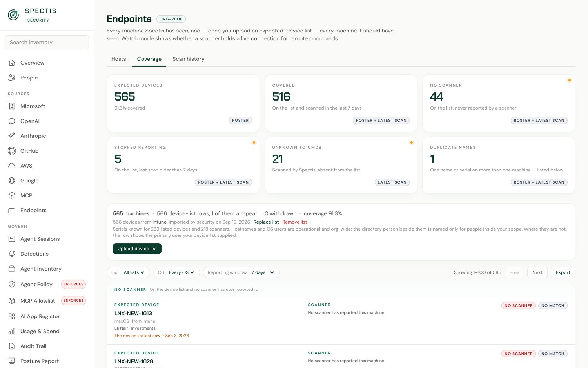The image size is (588, 368).
Task: Click the Posture Report icon
Action: click(x=12, y=361)
